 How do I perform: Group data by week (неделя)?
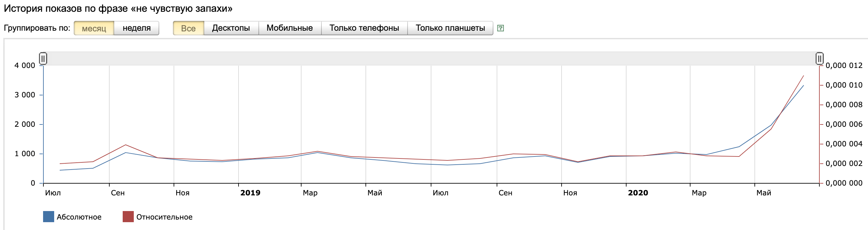pyautogui.click(x=136, y=28)
